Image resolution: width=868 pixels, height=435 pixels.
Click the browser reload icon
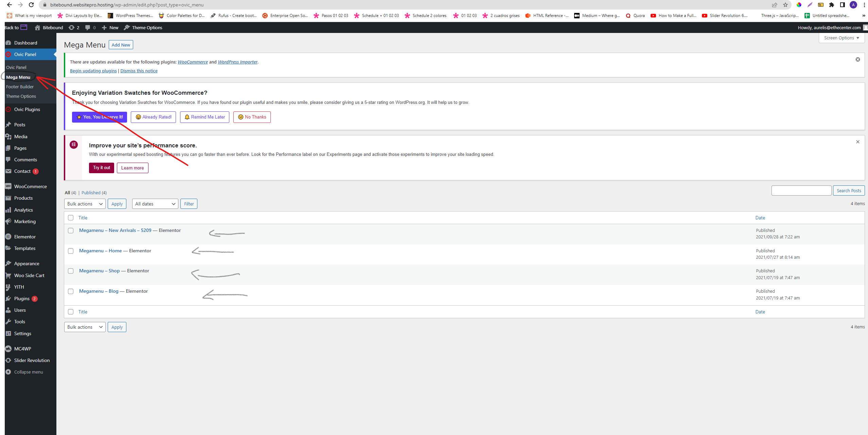[31, 5]
